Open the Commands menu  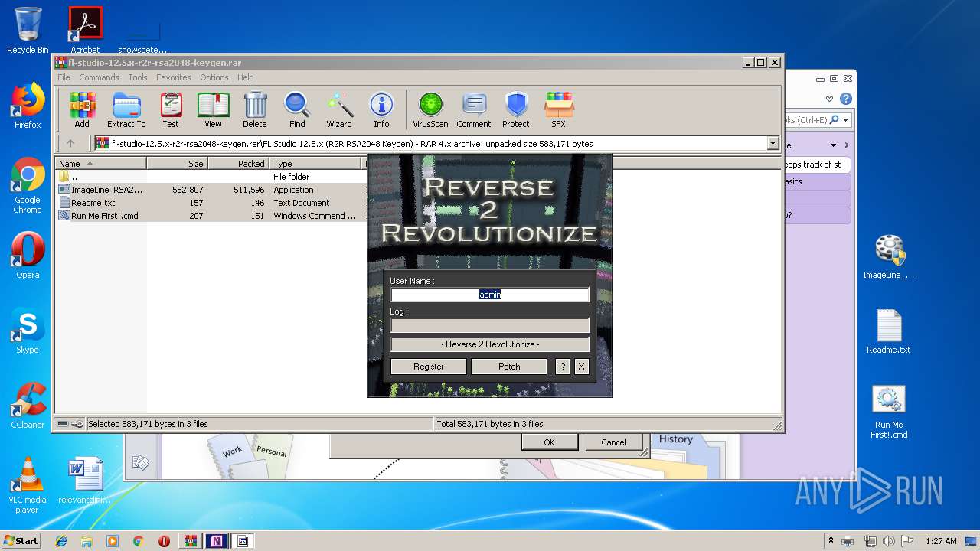tap(99, 77)
